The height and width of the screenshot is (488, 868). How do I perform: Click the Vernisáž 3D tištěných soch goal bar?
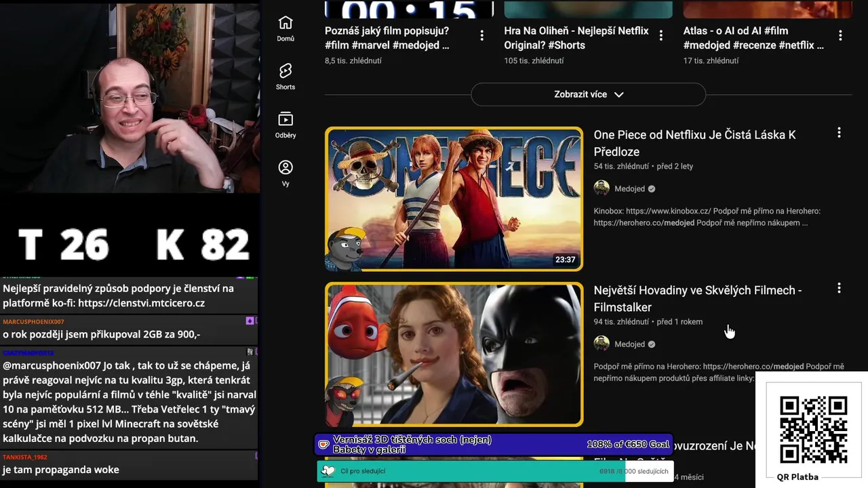(494, 445)
